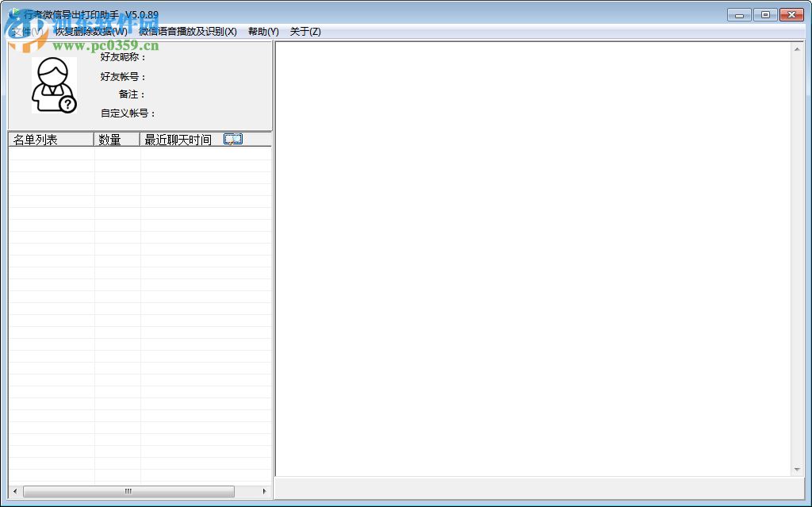Open the 恢复删除数据(W) menu
Screen dimensions: 812x507
(91, 32)
